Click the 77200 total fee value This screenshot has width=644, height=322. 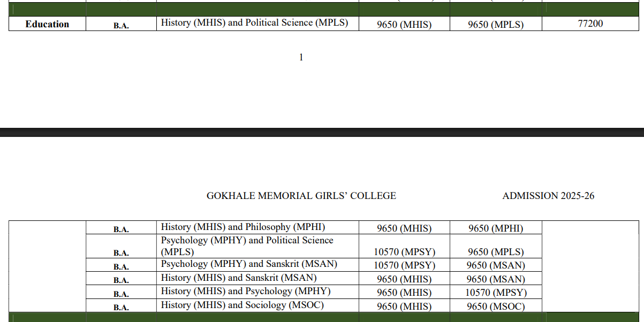point(590,24)
